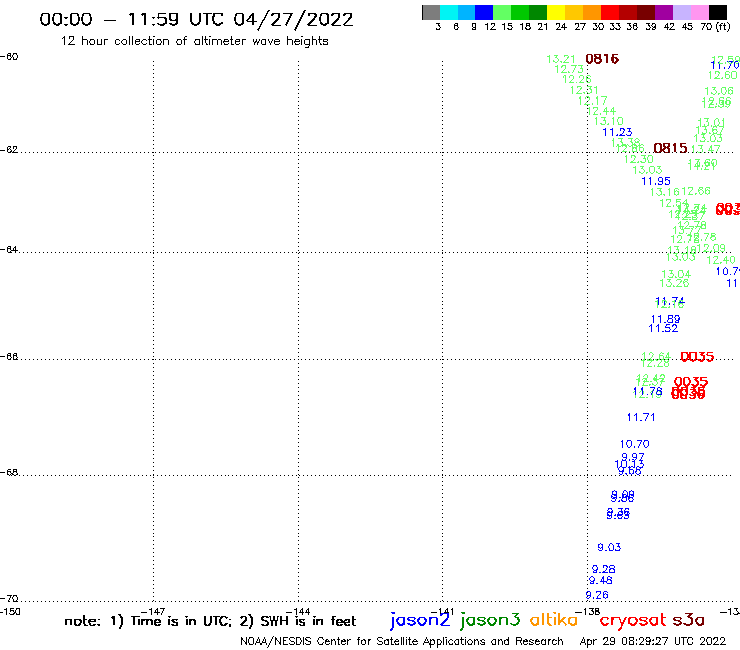Click the wave height value 12.40
740x650 pixels.
pyautogui.click(x=721, y=260)
